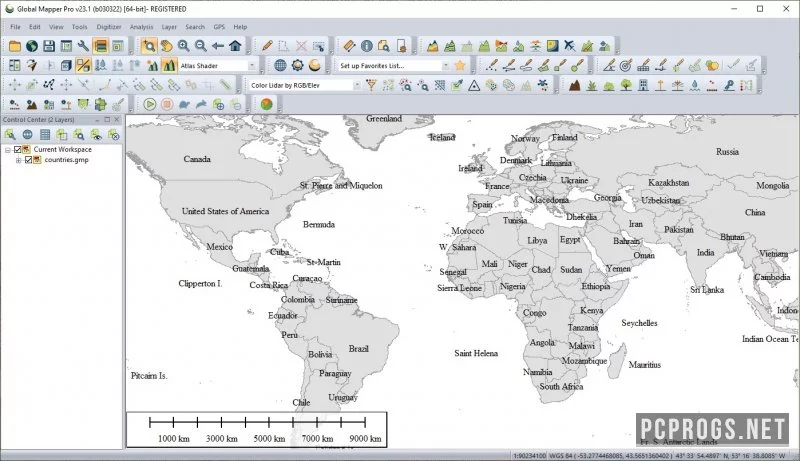The image size is (800, 461).
Task: Click the gold star favorites icon
Action: (x=460, y=65)
